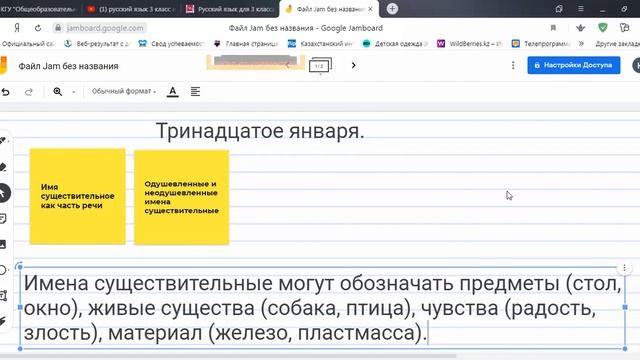Open a new browser tab
Viewport: 640px width, 360px height.
[392, 9]
